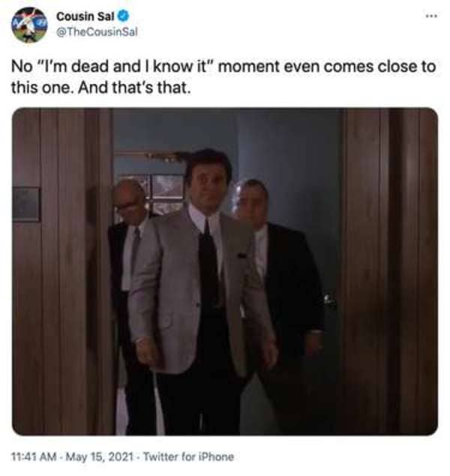
Task: Click the small plaque on the wood paneling
Action: [x=26, y=204]
